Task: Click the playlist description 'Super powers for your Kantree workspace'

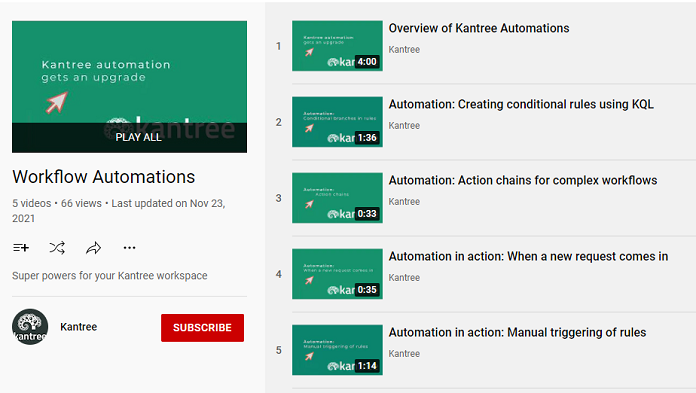Action: pyautogui.click(x=110, y=276)
